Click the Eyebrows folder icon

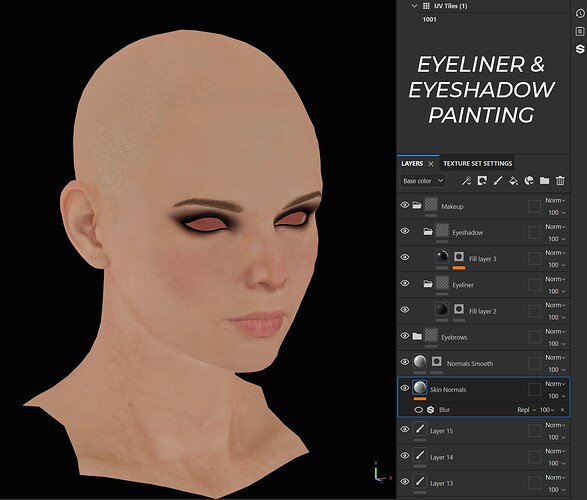coord(417,336)
